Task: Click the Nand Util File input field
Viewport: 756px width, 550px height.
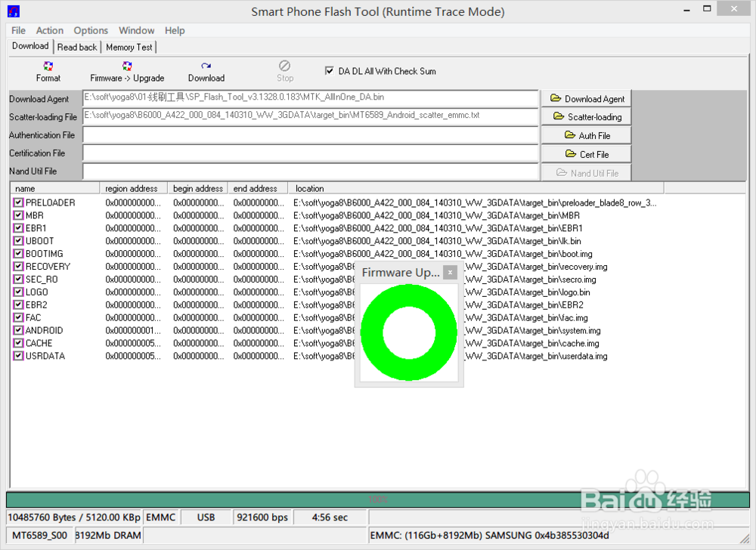Action: click(311, 171)
